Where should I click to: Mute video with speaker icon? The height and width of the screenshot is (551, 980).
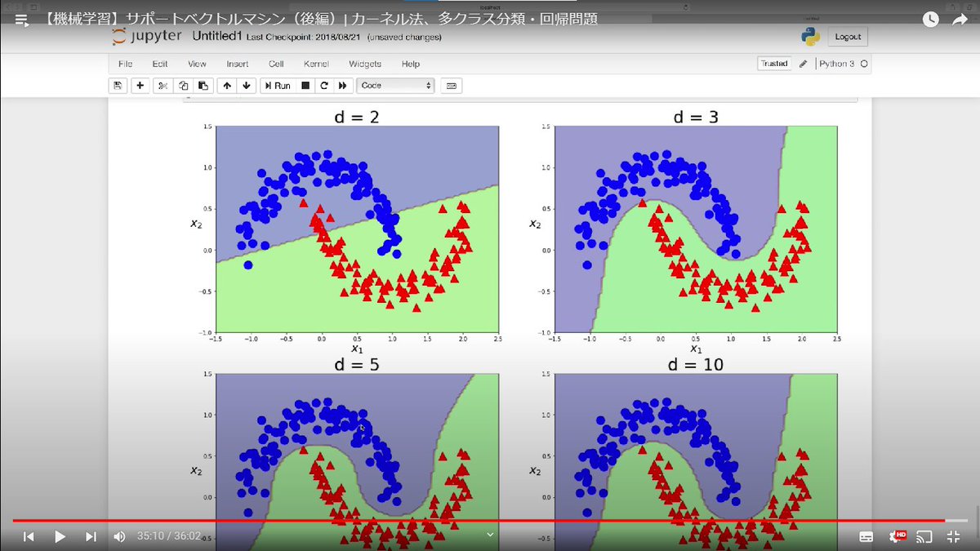tap(120, 536)
